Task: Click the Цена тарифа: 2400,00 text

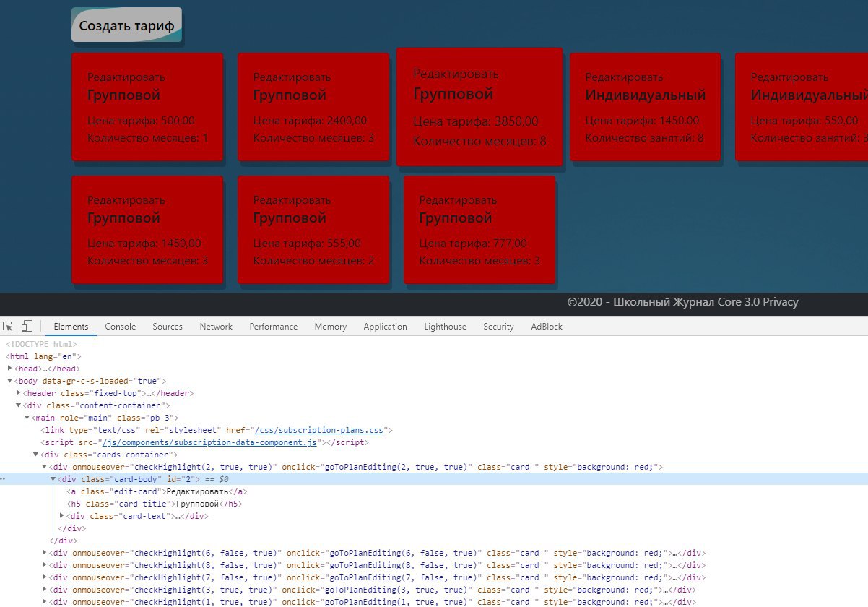Action: pyautogui.click(x=310, y=121)
